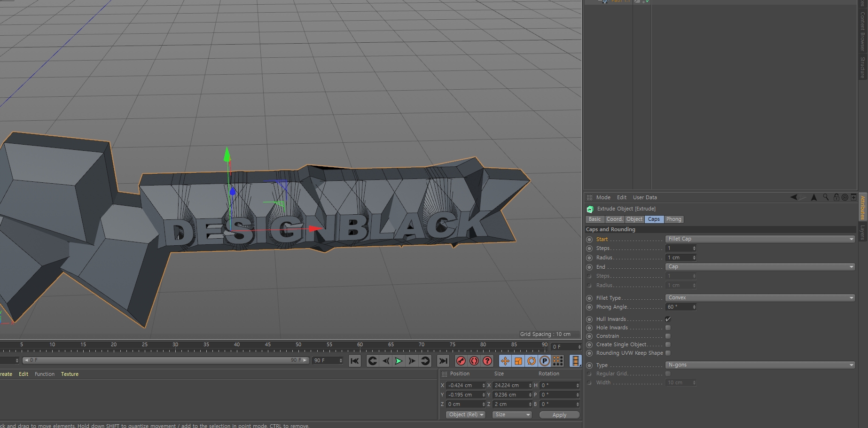
Task: Toggle Rotation keyframe recording icon
Action: point(532,361)
